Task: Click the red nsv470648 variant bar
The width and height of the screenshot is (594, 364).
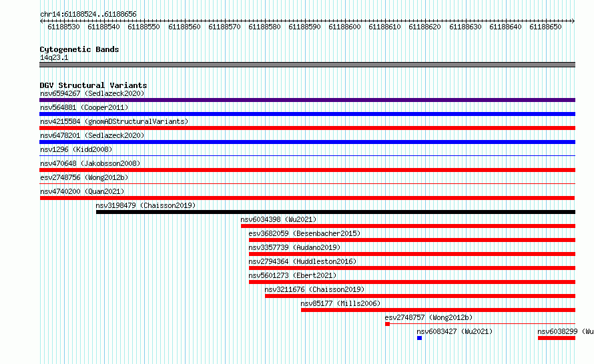Action: [x=307, y=170]
